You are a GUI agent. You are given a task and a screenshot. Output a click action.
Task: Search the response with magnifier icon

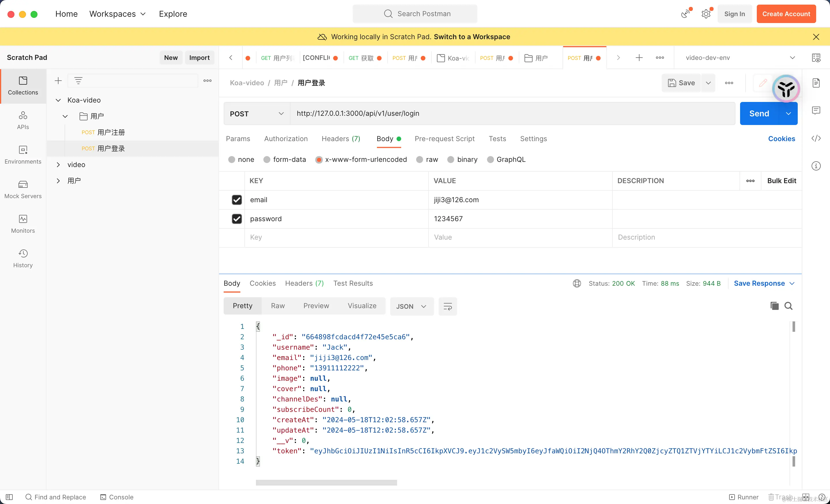[788, 306]
